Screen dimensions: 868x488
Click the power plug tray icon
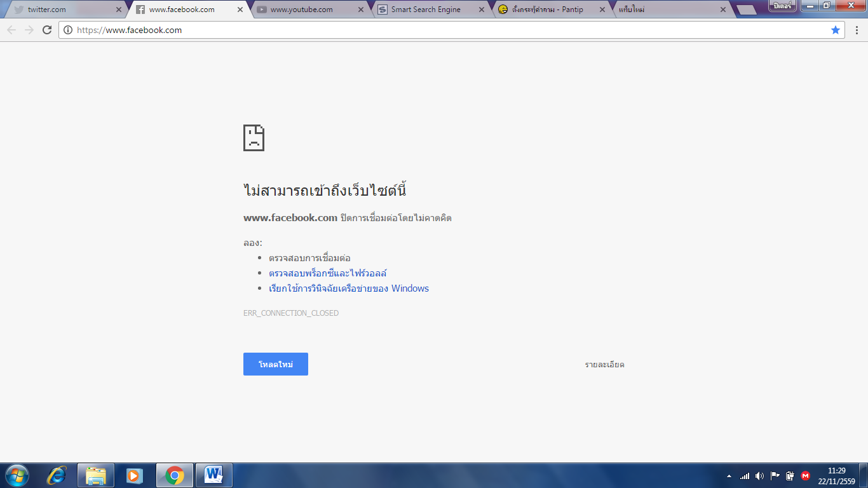click(790, 475)
